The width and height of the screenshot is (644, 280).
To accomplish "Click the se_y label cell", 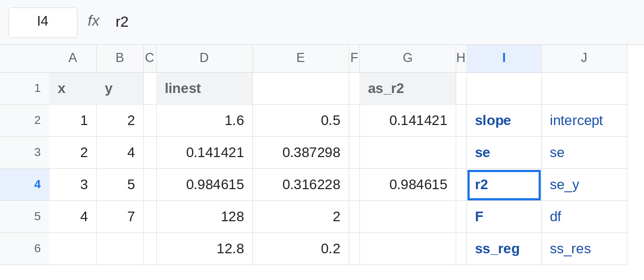I will click(x=584, y=184).
